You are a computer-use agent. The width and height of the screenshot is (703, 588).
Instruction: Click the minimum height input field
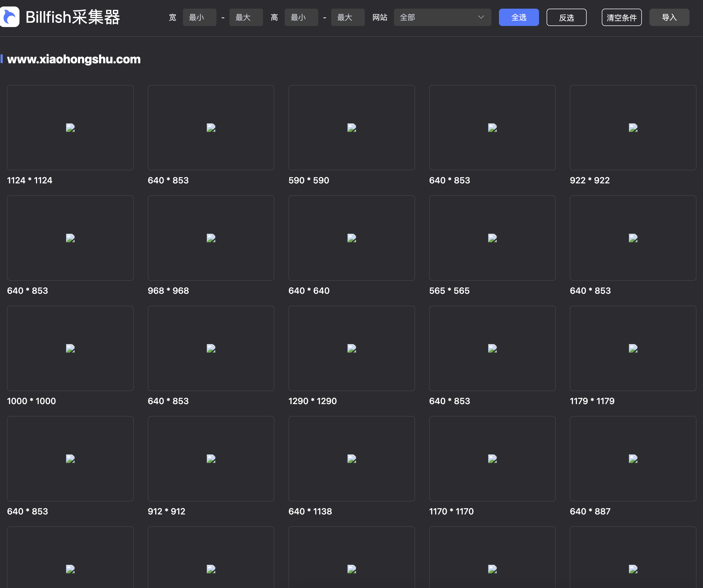click(x=301, y=17)
